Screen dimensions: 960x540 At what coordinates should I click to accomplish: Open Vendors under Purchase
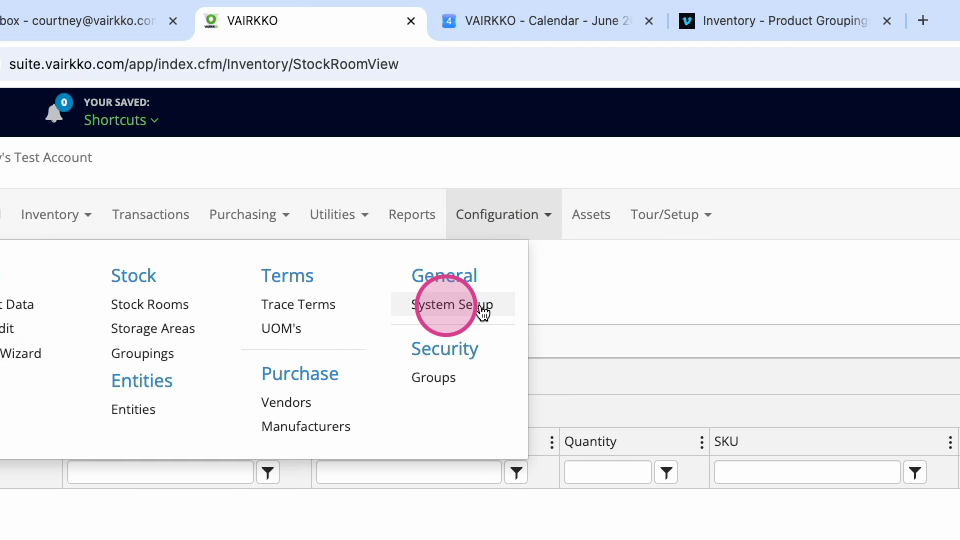pyautogui.click(x=286, y=402)
